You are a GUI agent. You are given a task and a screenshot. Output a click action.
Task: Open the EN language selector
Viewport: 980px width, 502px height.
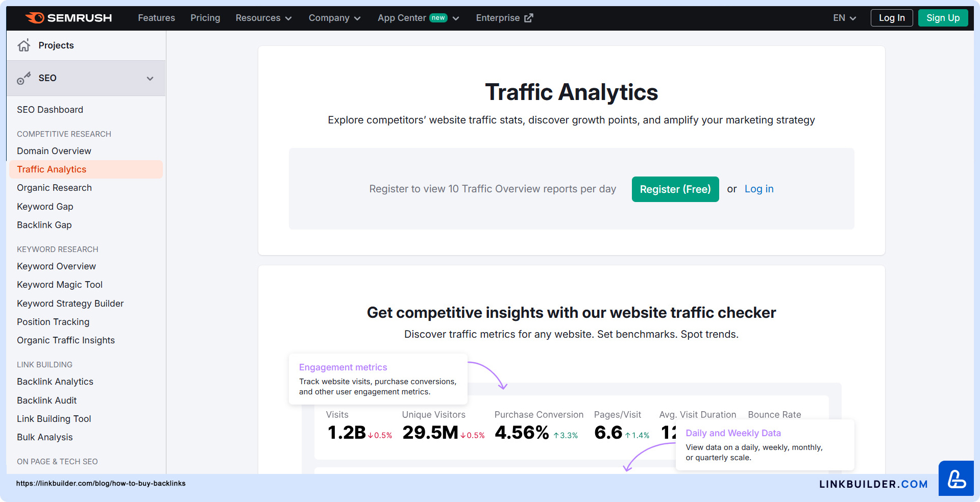coord(845,18)
